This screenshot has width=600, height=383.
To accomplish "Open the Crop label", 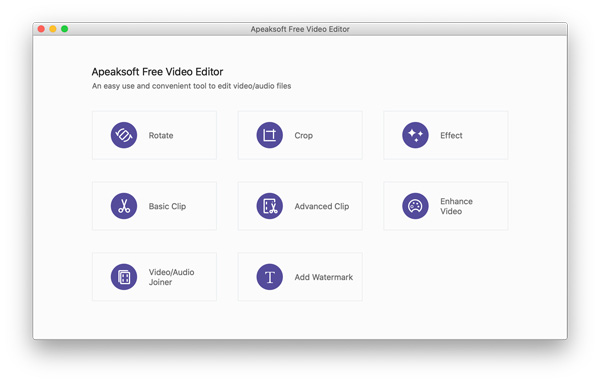I will [303, 135].
